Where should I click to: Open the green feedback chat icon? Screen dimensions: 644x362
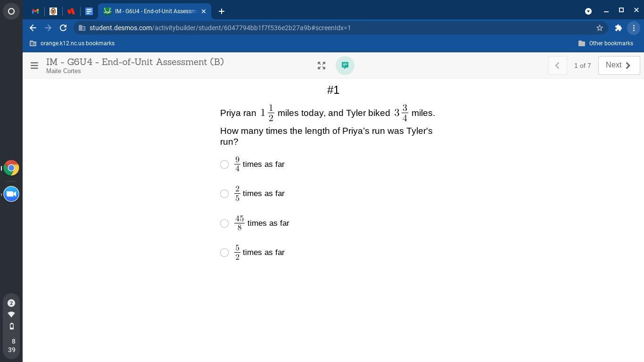click(345, 66)
